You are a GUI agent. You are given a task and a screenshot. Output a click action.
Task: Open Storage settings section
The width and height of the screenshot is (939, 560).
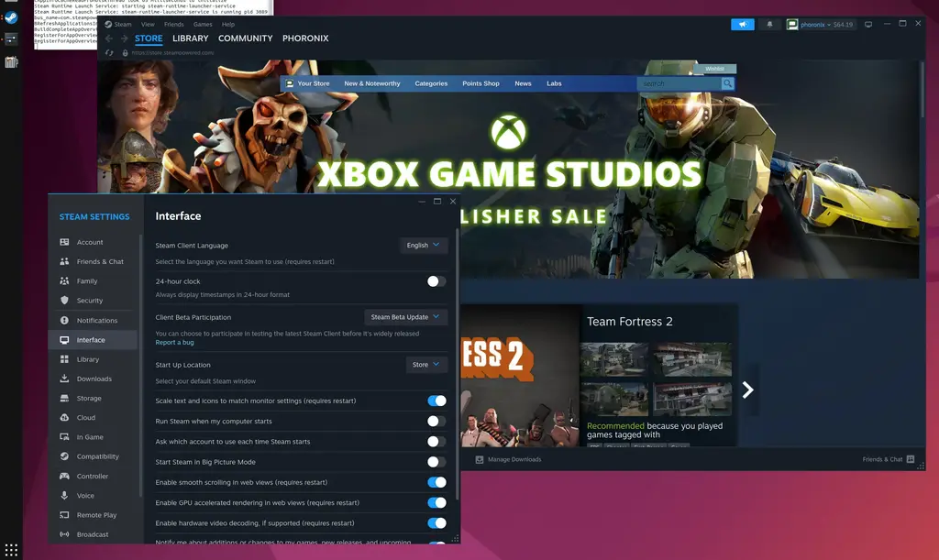click(x=89, y=399)
